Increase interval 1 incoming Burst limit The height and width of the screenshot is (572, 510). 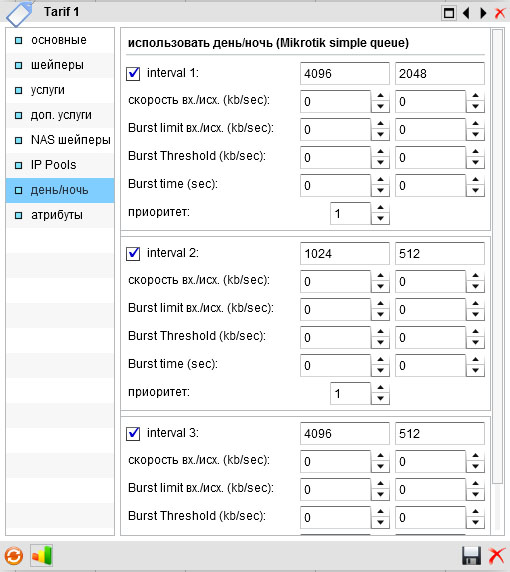(380, 124)
